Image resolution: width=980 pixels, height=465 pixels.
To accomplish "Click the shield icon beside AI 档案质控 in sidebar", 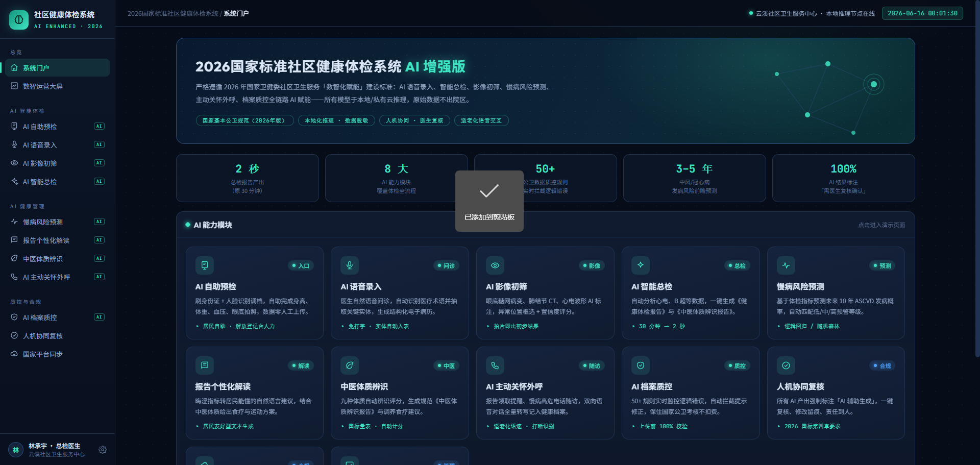I will [x=14, y=317].
